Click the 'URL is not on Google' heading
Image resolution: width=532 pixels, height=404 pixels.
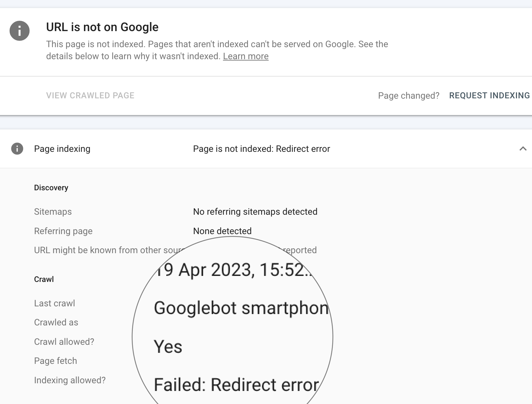102,27
